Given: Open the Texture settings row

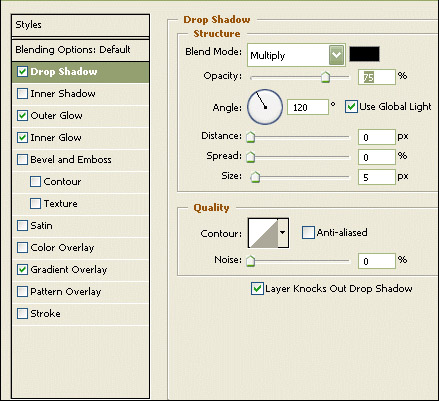Looking at the screenshot, I should (x=80, y=204).
